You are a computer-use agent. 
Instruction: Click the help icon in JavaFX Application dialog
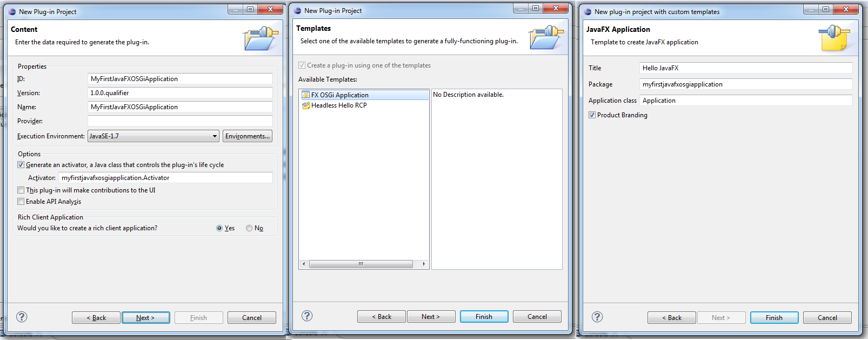(x=597, y=317)
